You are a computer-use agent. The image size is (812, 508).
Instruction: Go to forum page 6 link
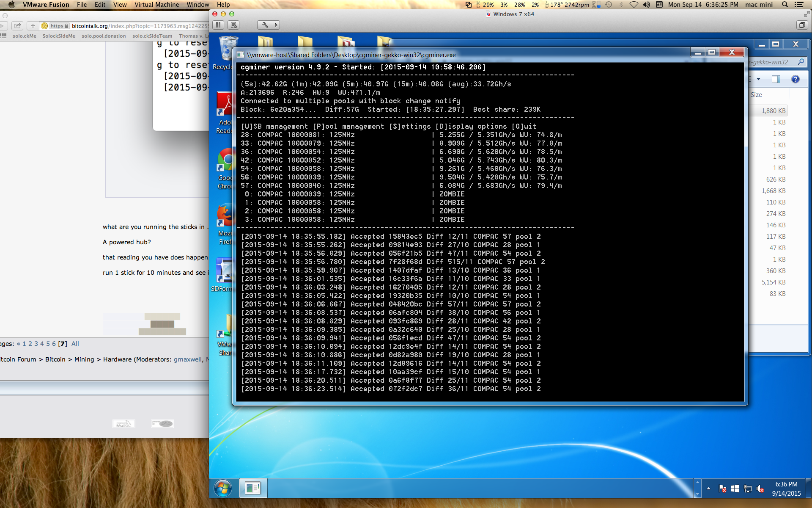click(54, 344)
